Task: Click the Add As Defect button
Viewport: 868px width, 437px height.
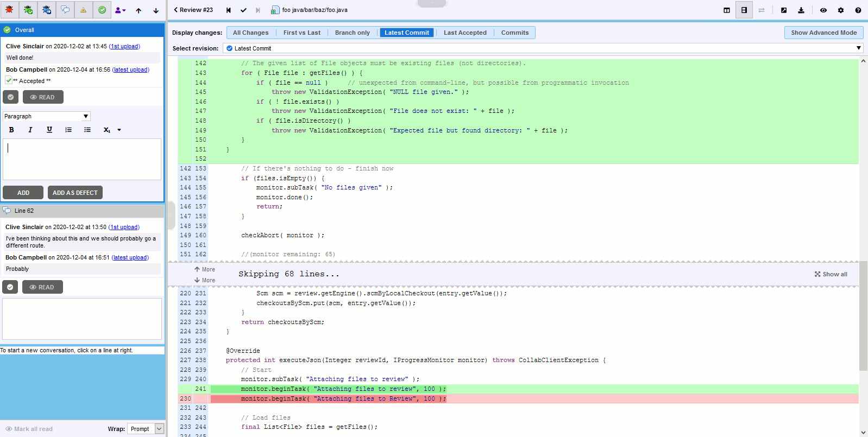Action: pyautogui.click(x=75, y=193)
